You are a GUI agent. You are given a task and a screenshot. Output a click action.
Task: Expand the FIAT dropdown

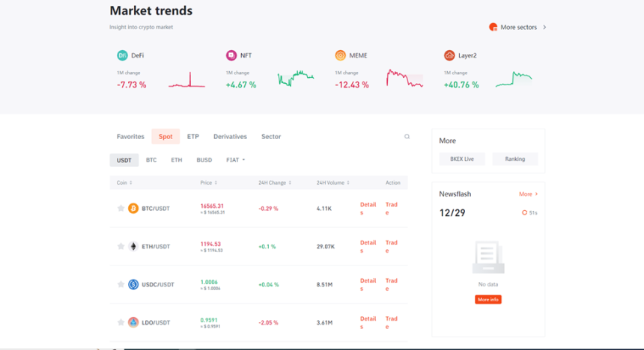[235, 160]
